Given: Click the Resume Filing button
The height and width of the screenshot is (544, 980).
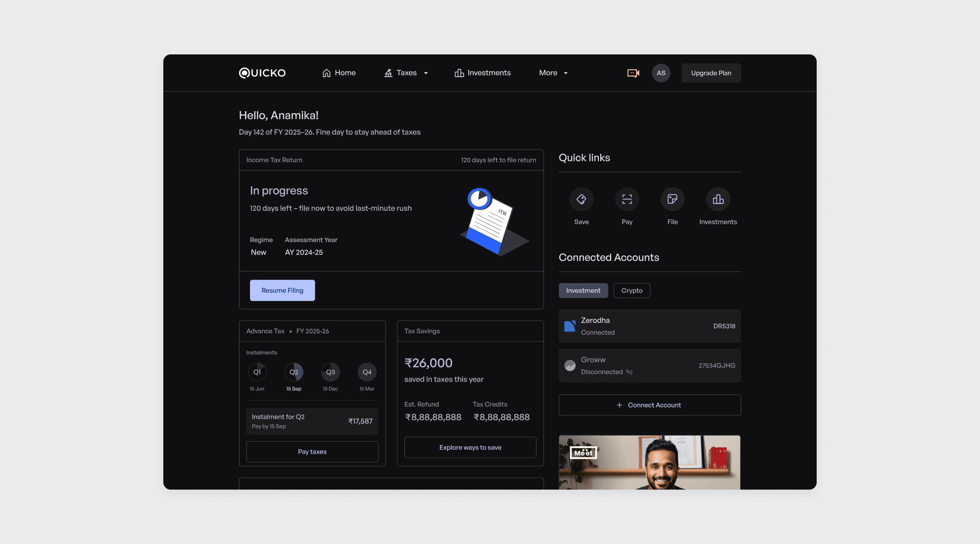Looking at the screenshot, I should [x=282, y=291].
